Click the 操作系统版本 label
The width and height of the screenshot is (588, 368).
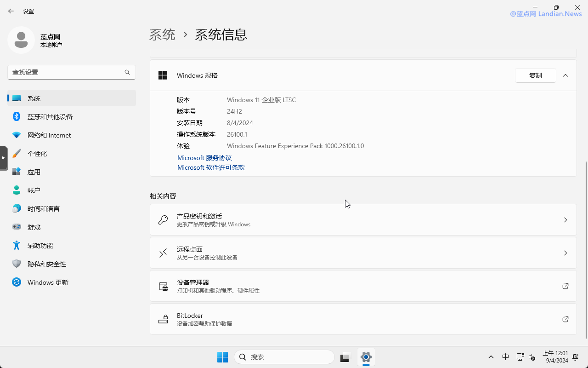click(196, 134)
